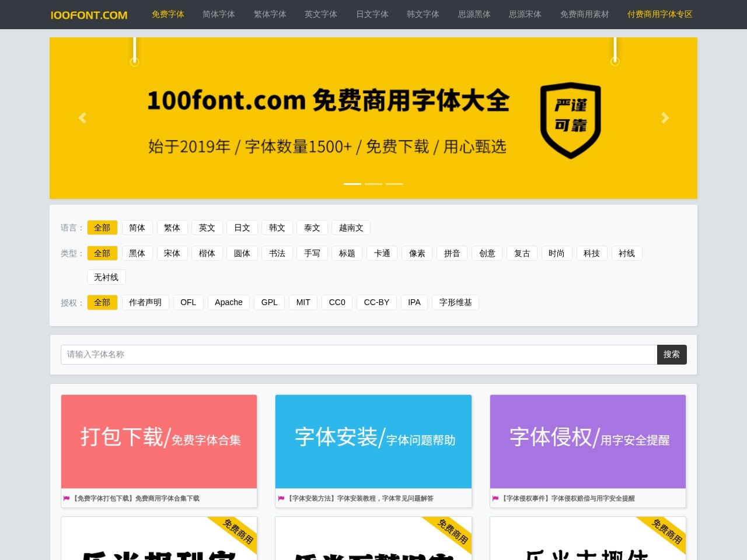This screenshot has height=560, width=747.
Task: Filter license by CC-BY
Action: click(376, 302)
